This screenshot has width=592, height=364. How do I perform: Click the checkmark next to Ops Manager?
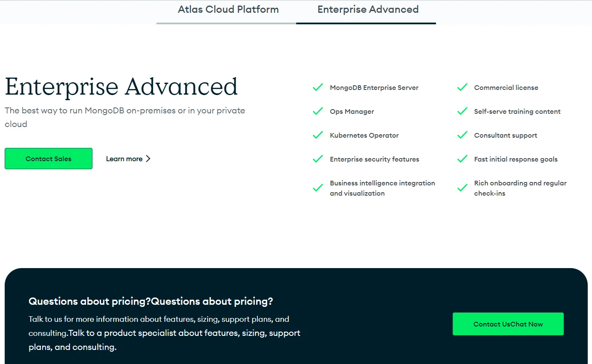pos(318,111)
